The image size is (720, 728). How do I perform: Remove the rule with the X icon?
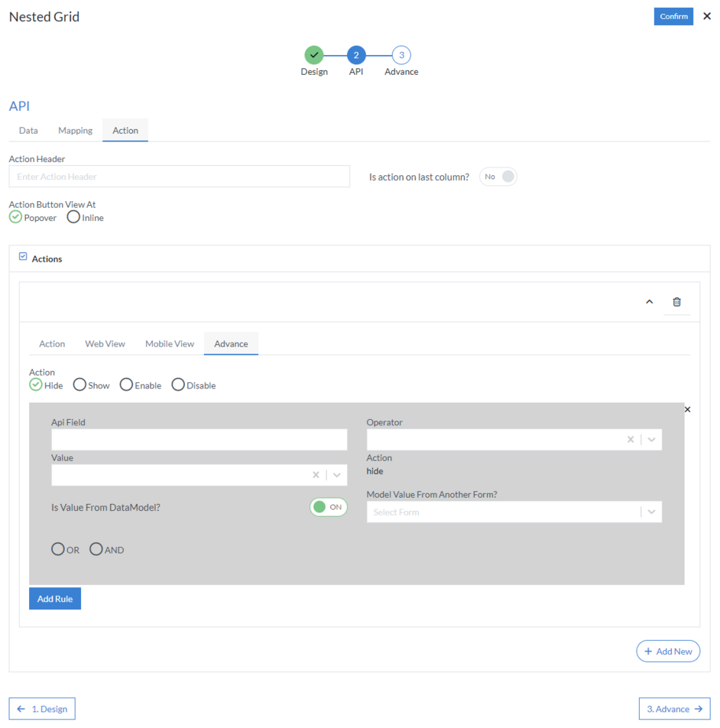pyautogui.click(x=687, y=410)
